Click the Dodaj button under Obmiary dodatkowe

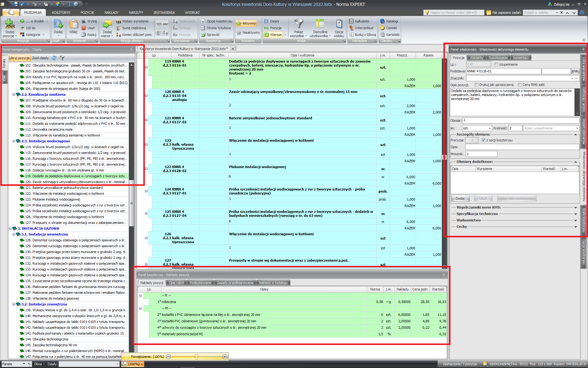[460, 198]
